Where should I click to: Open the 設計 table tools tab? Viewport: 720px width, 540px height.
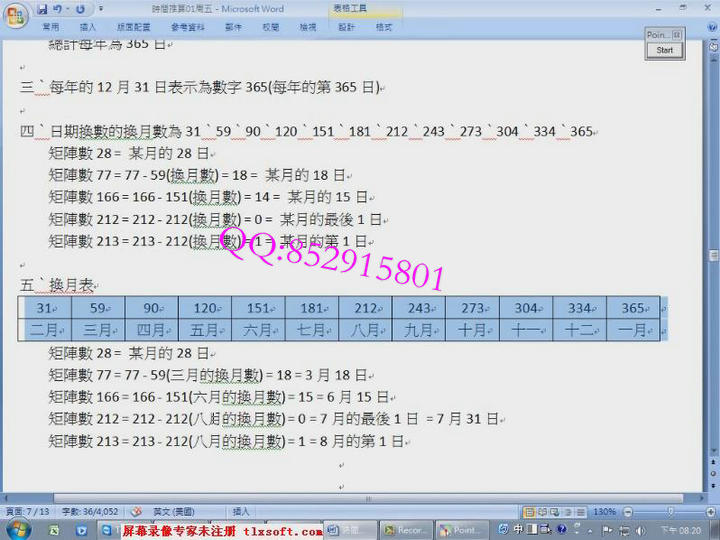(346, 27)
